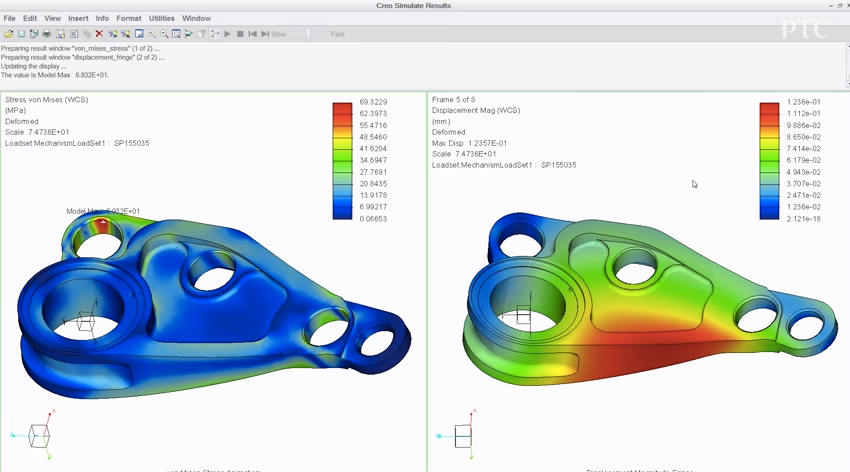The width and height of the screenshot is (850, 472).
Task: Open the Insert menu
Action: pos(78,18)
